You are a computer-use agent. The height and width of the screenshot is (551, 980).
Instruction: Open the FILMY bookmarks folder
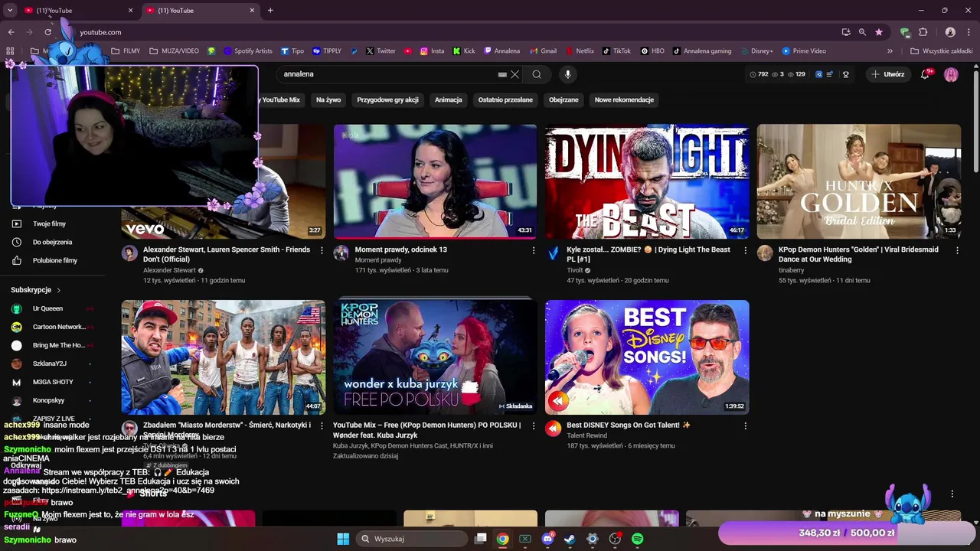[x=126, y=51]
